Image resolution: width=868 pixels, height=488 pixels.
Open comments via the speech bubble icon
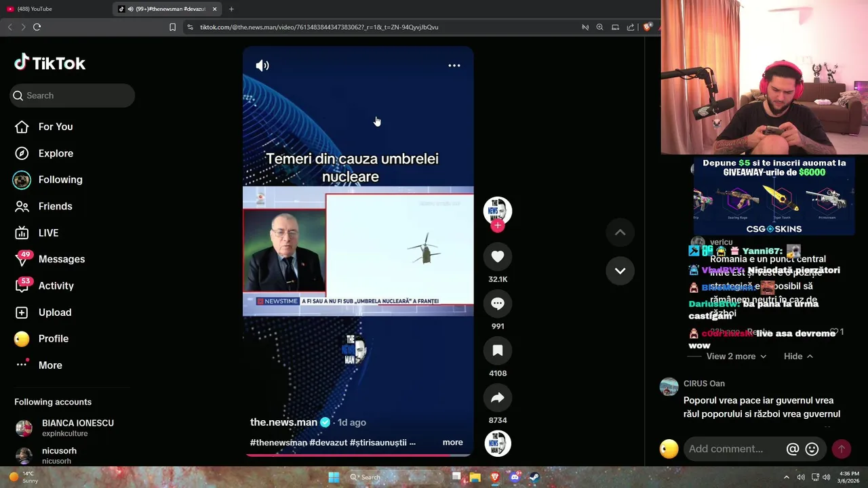point(498,304)
